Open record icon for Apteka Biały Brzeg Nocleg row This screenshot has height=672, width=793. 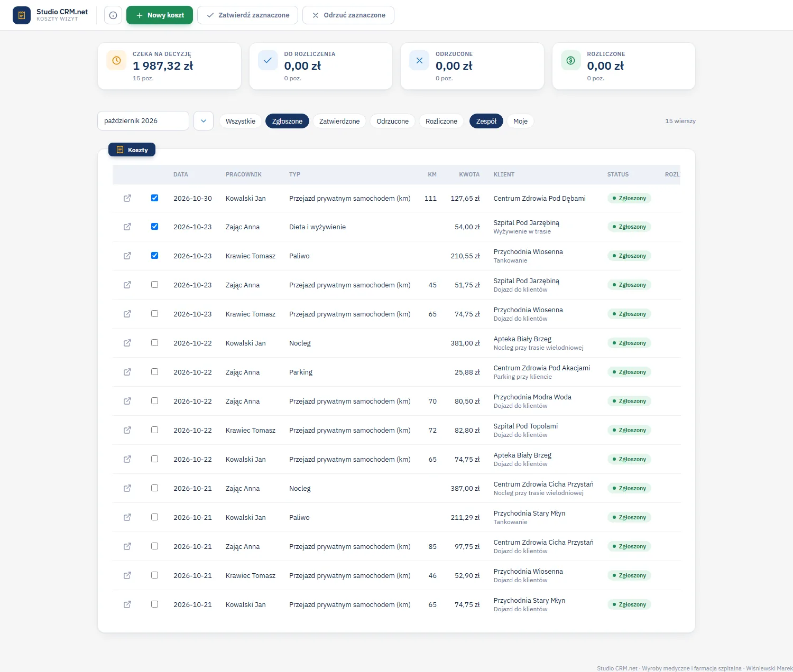(x=127, y=343)
